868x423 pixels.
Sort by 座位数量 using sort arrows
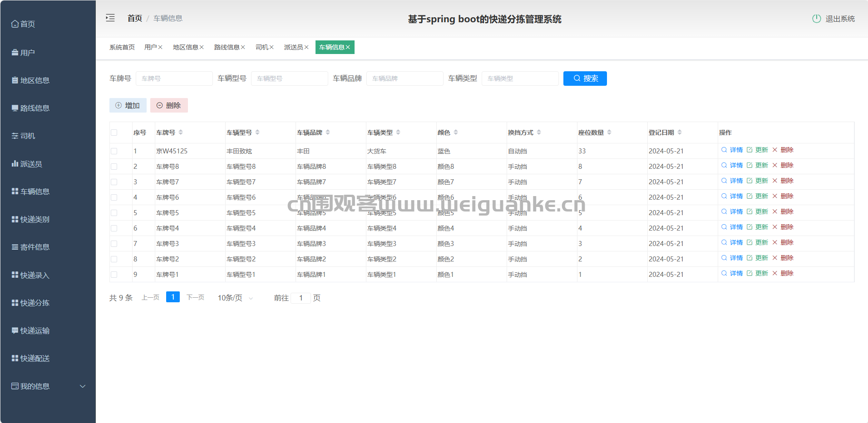click(609, 133)
